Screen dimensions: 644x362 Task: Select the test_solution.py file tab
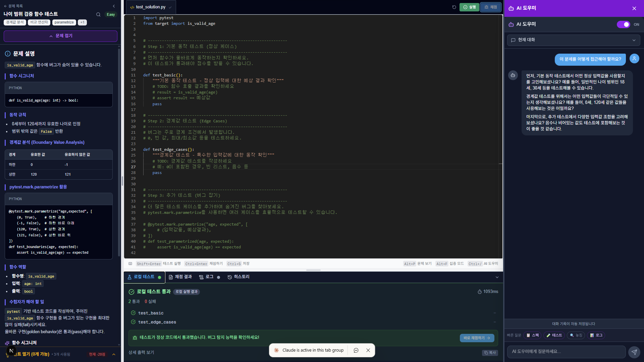pos(151,7)
